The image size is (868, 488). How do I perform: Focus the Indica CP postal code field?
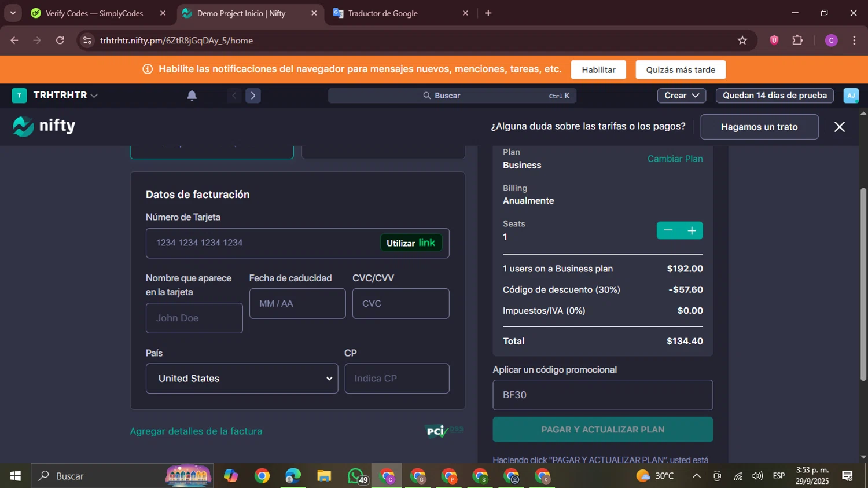(x=396, y=379)
